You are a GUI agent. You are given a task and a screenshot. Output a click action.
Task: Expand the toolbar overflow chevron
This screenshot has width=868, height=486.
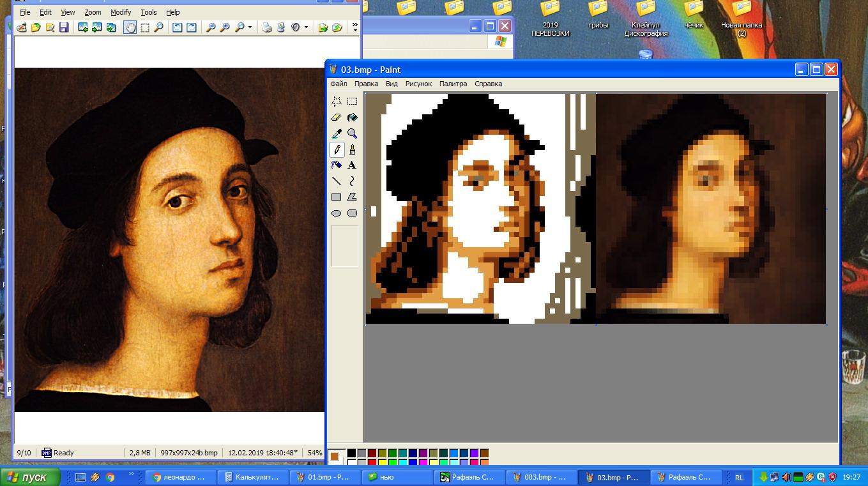tap(355, 27)
